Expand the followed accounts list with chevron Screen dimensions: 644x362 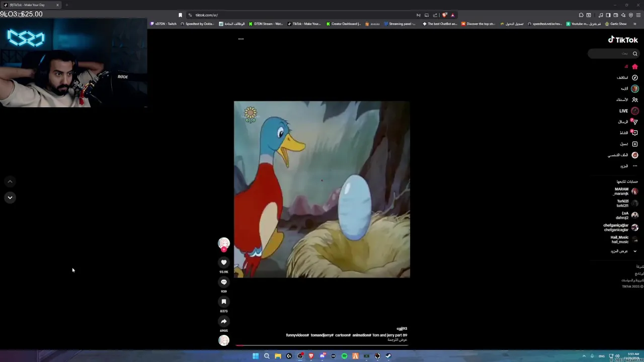635,251
